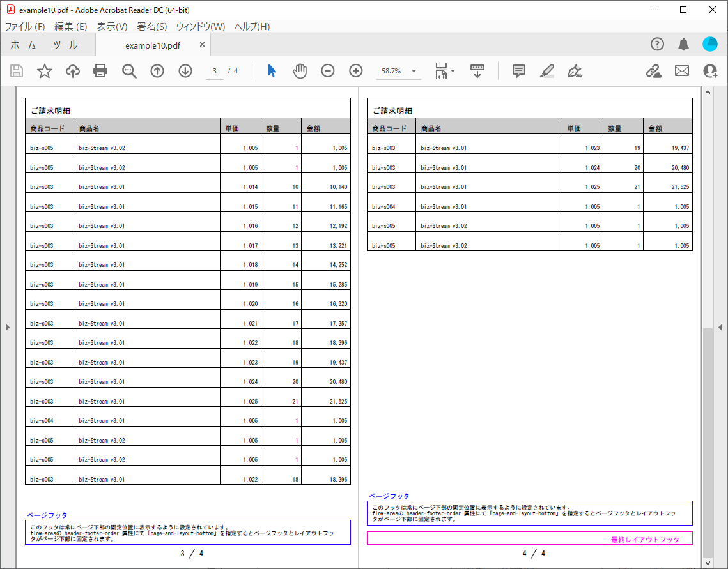This screenshot has height=569, width=728.
Task: Click the 最終レイアウトフッタ text
Action: tap(645, 540)
